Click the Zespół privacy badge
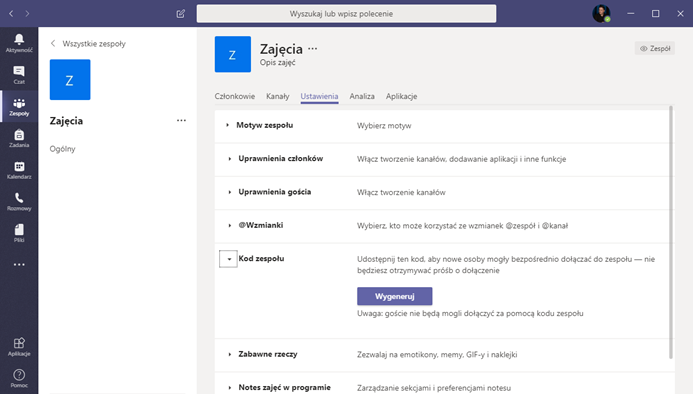The image size is (693, 394). pos(655,48)
